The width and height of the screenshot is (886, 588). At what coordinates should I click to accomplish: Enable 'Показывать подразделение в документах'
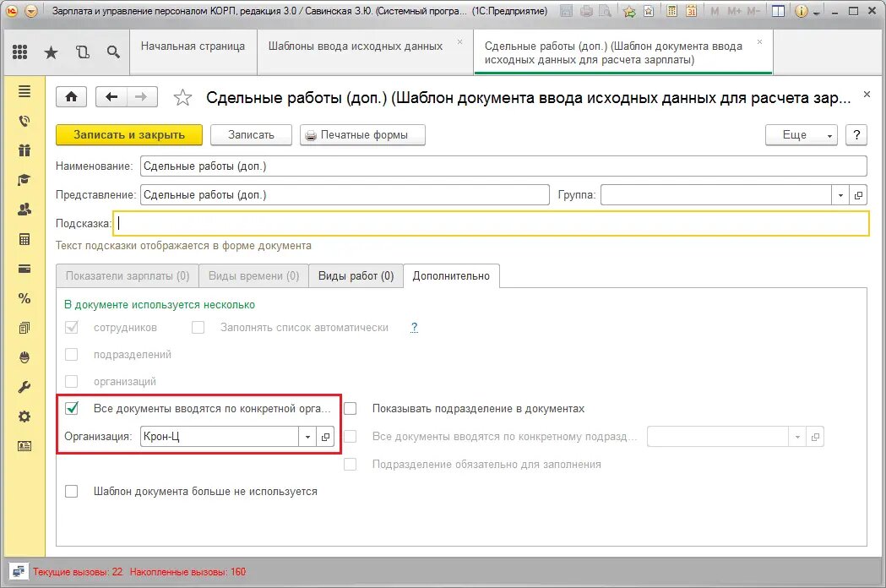click(351, 409)
